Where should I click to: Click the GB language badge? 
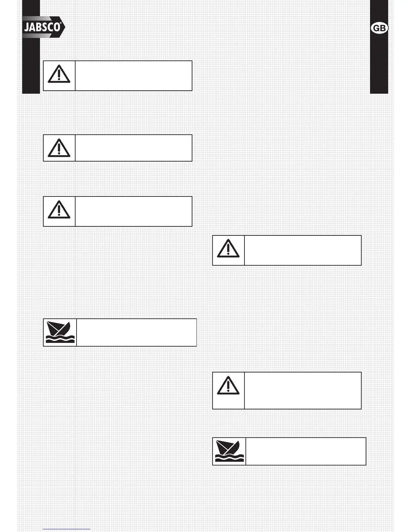coord(379,28)
